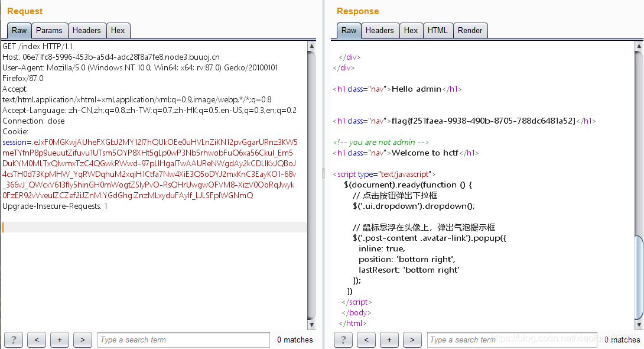The image size is (644, 349).
Task: Select the Request Hex tab
Action: tap(118, 30)
